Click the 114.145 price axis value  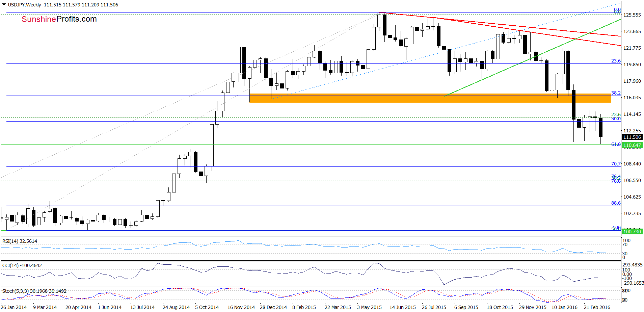point(632,114)
